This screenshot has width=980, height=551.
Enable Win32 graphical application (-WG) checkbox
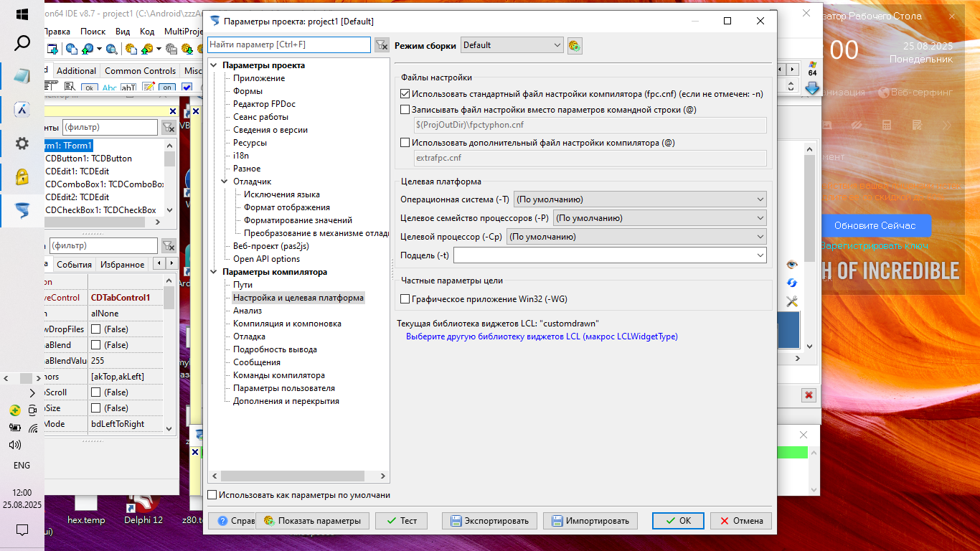[x=405, y=299]
